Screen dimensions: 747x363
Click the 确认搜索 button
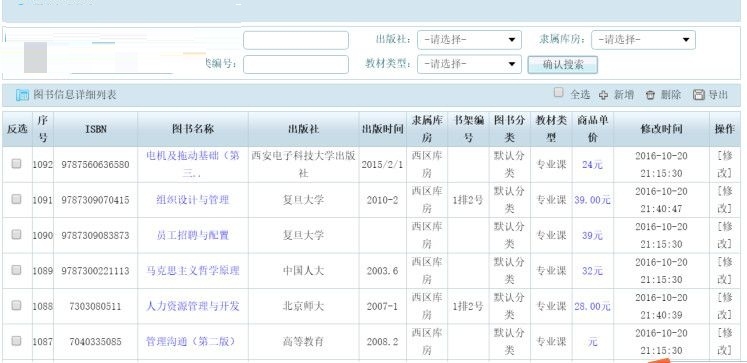pos(563,65)
